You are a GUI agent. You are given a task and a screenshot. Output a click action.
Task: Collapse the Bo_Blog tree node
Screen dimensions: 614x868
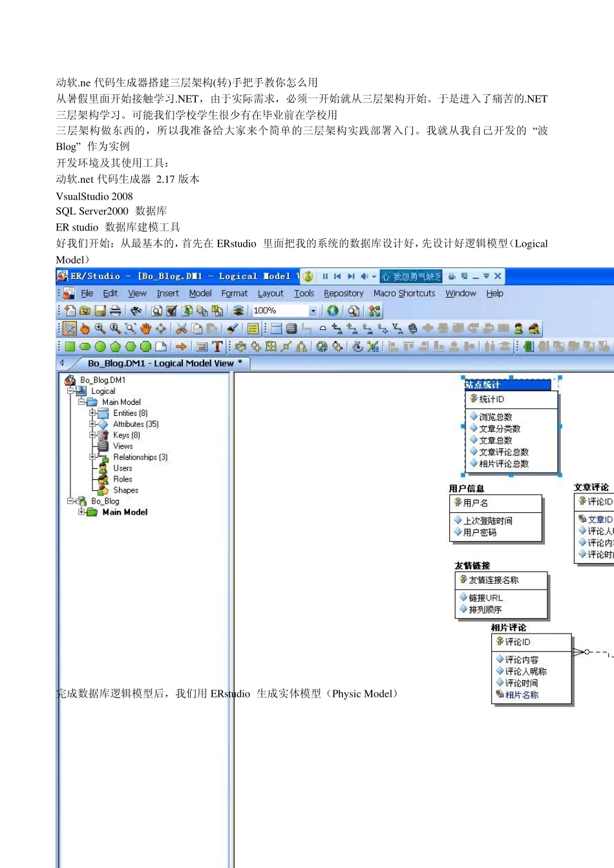click(70, 501)
